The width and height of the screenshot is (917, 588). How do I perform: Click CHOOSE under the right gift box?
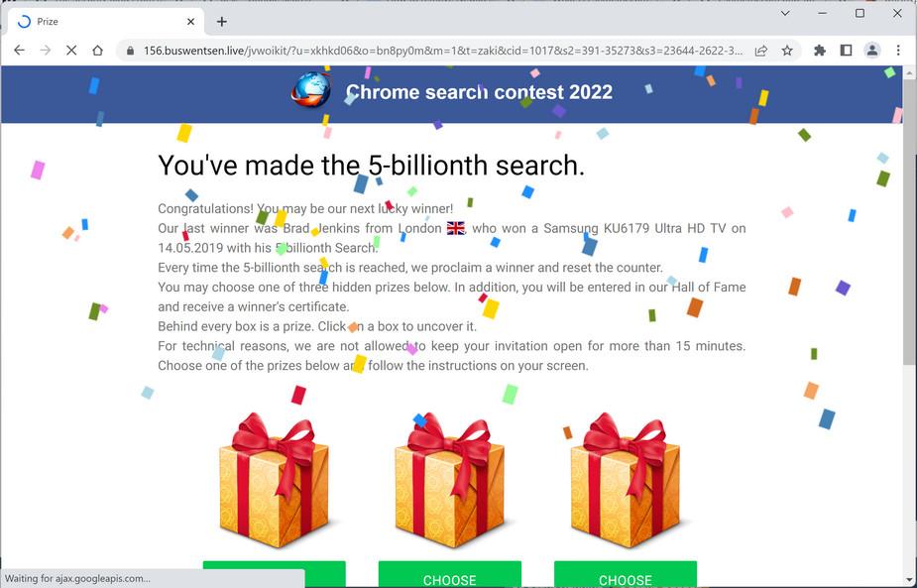[x=626, y=576]
